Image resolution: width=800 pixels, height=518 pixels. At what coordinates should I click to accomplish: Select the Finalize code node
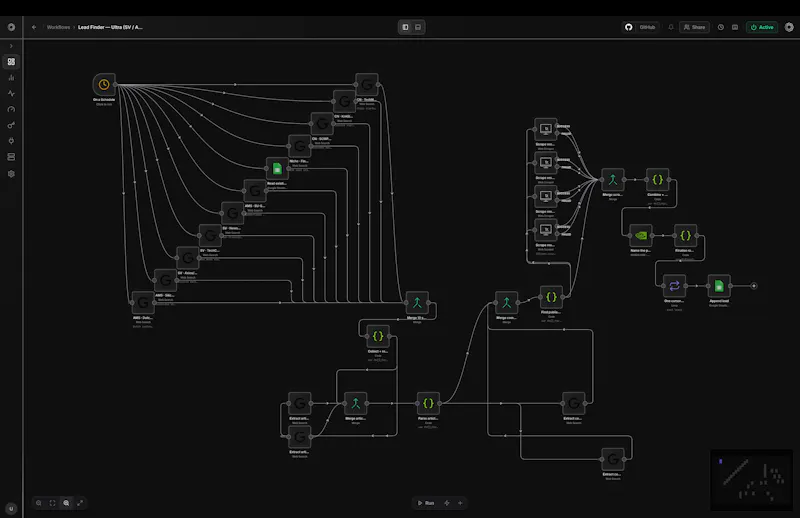point(685,235)
